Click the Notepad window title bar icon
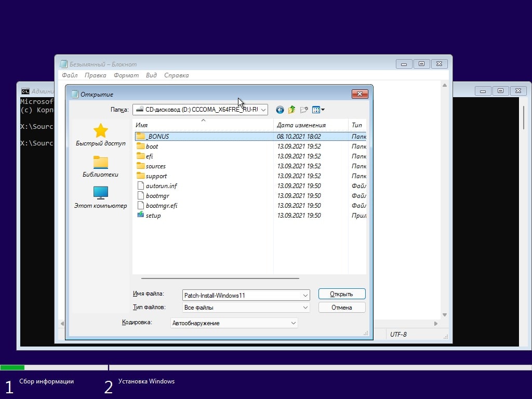 click(x=63, y=64)
